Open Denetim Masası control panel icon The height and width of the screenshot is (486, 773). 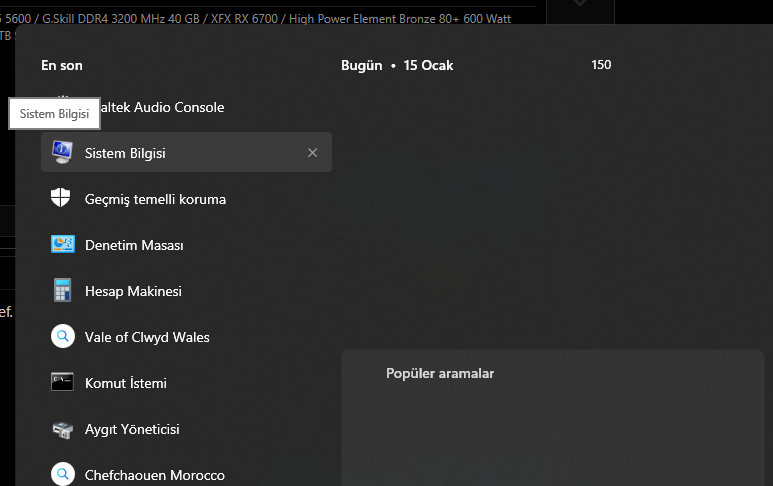63,244
